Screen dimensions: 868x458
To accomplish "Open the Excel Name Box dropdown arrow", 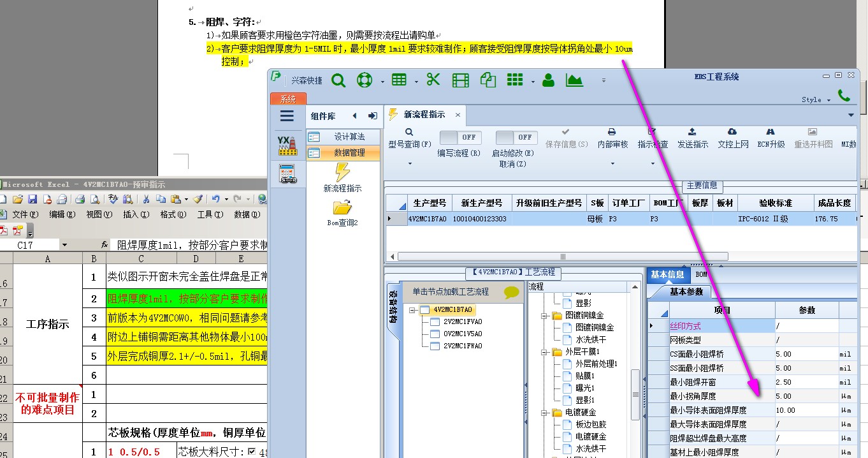I will click(x=64, y=245).
